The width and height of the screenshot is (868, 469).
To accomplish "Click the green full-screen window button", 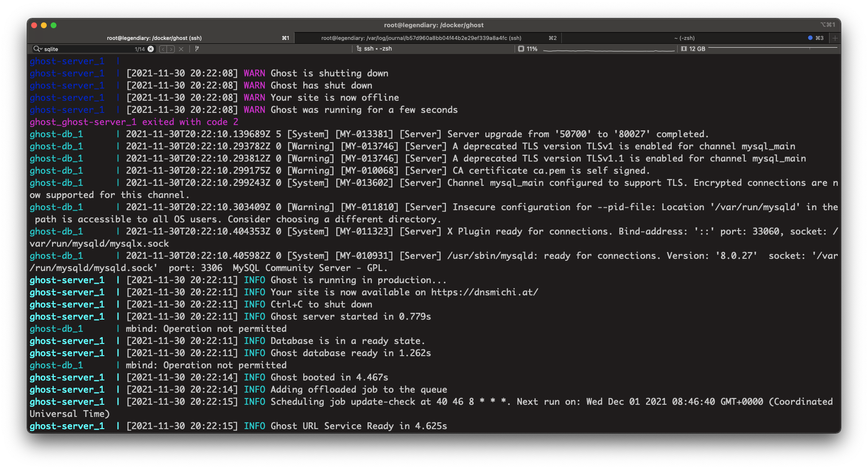I will click(x=54, y=25).
